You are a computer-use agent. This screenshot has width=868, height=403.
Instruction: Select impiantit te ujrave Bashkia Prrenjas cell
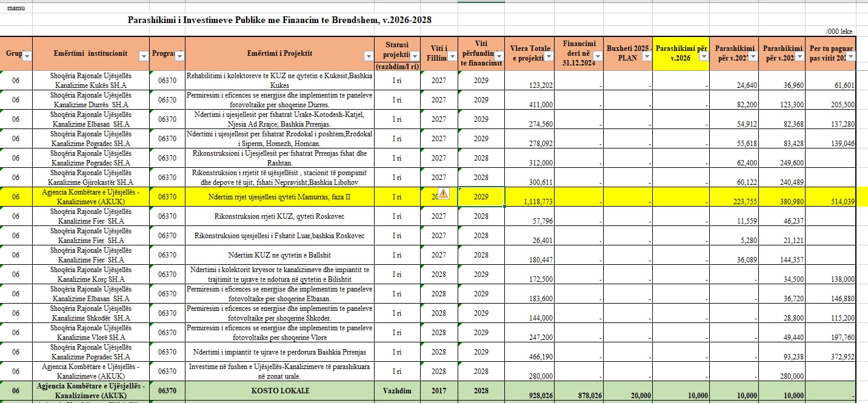[279, 351]
